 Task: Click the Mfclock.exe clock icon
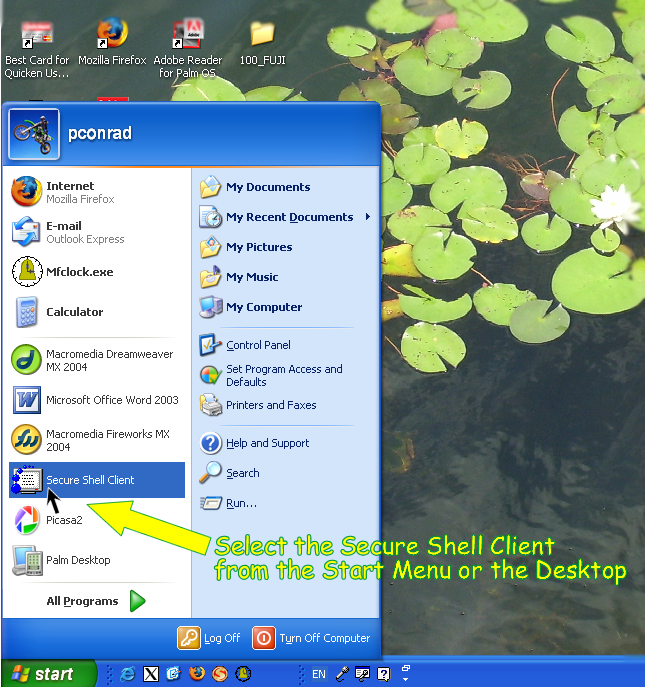27,272
